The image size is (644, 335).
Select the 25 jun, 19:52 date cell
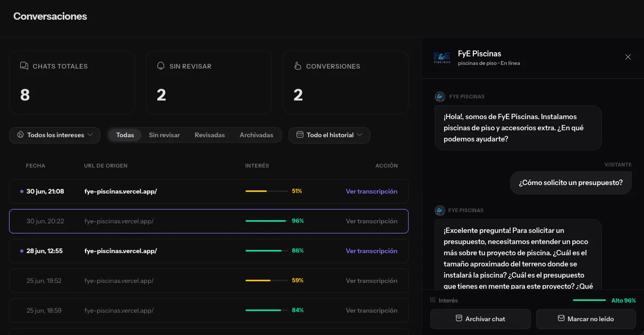44,281
